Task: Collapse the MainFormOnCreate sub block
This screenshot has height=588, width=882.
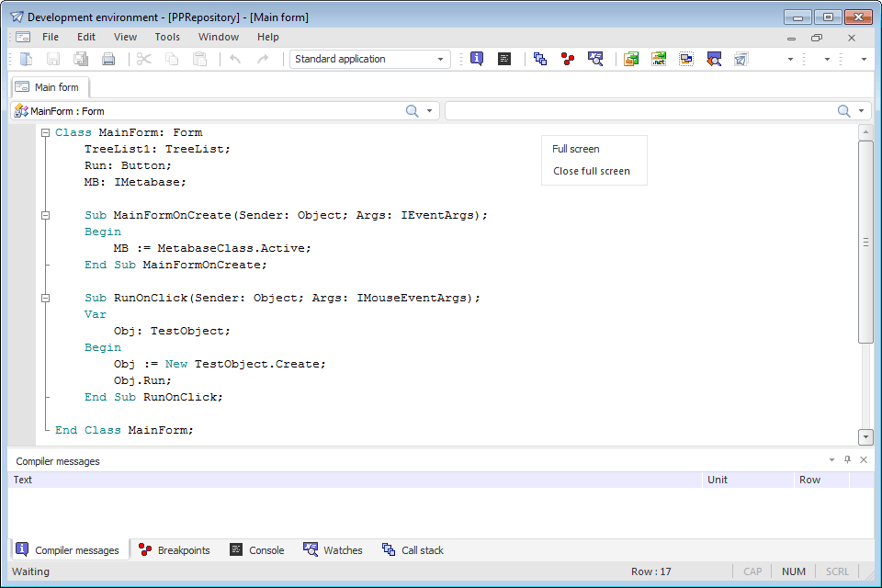Action: (x=46, y=216)
